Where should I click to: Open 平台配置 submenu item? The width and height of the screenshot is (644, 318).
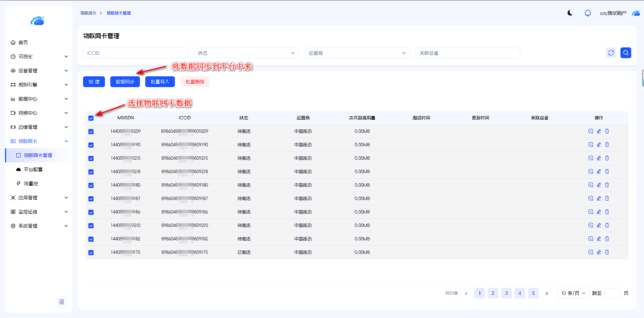pos(39,169)
